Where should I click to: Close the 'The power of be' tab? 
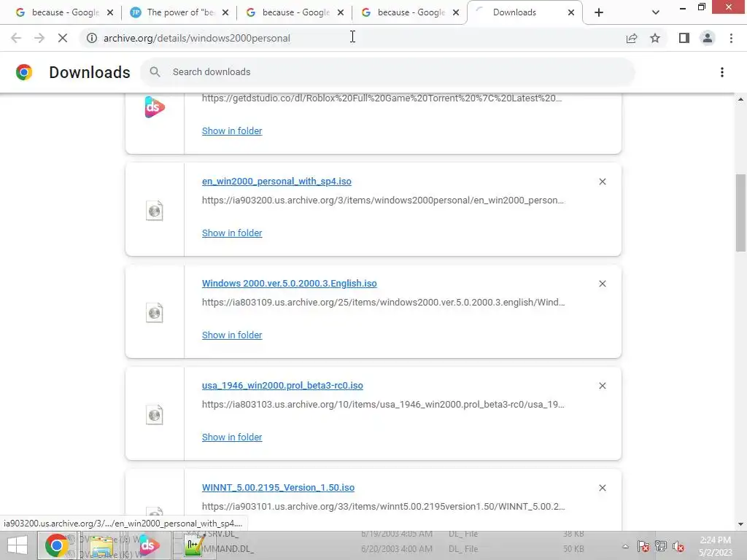click(x=225, y=12)
